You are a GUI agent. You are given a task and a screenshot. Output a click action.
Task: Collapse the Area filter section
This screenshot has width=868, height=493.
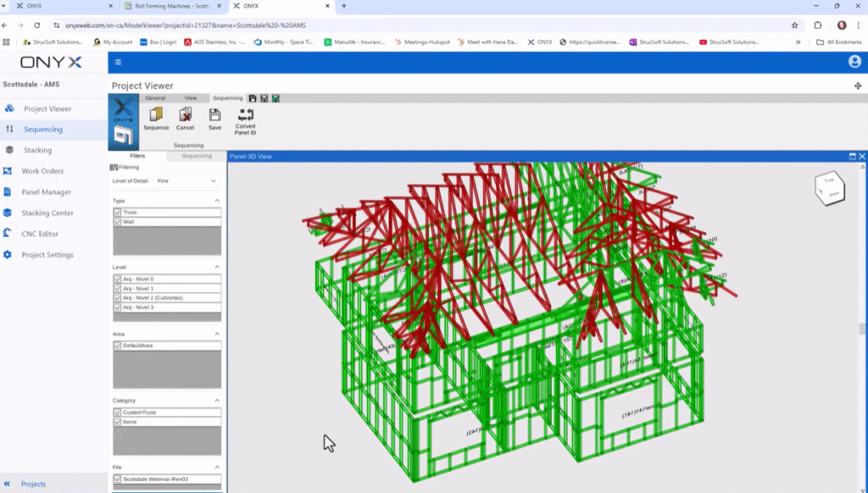217,334
